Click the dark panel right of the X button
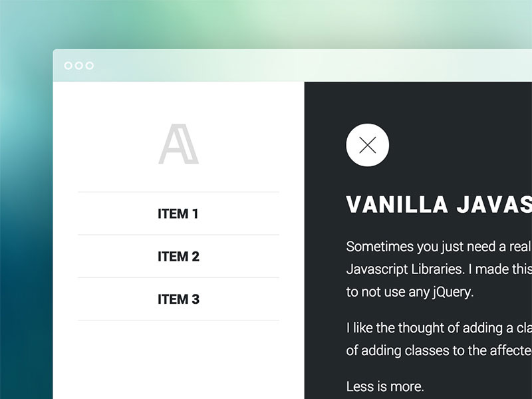Viewport: 532px width, 399px height. coord(465,144)
